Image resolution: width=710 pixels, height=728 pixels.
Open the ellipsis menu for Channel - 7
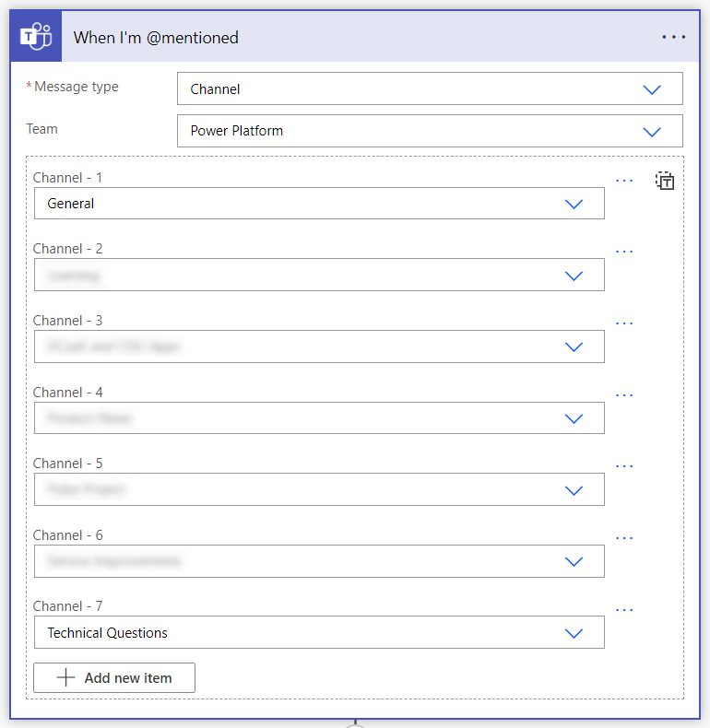(624, 610)
